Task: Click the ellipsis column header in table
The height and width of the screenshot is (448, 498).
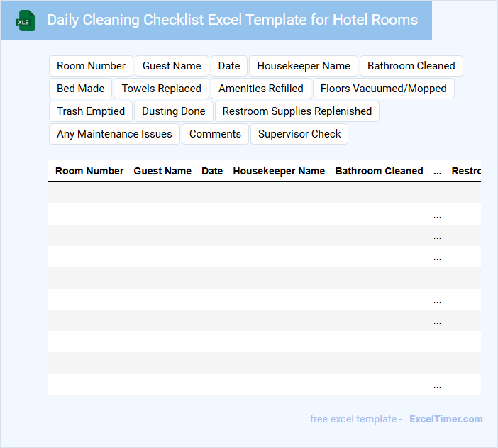Action: click(437, 171)
